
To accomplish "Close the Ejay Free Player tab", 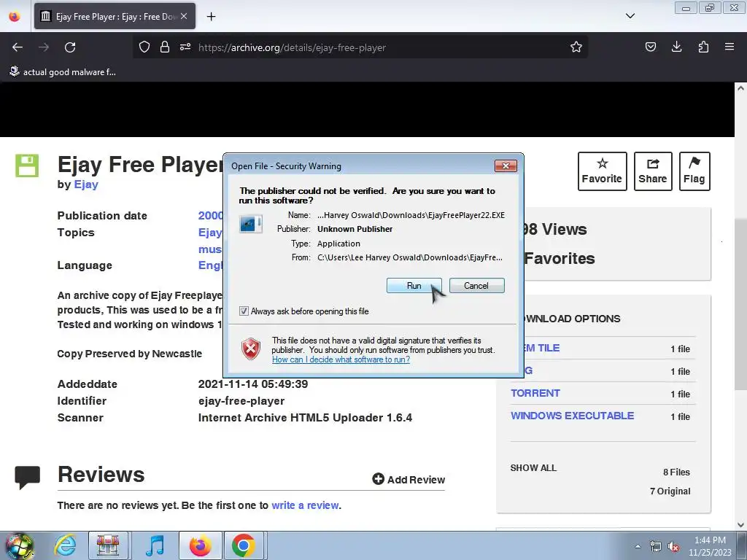I will click(x=184, y=16).
